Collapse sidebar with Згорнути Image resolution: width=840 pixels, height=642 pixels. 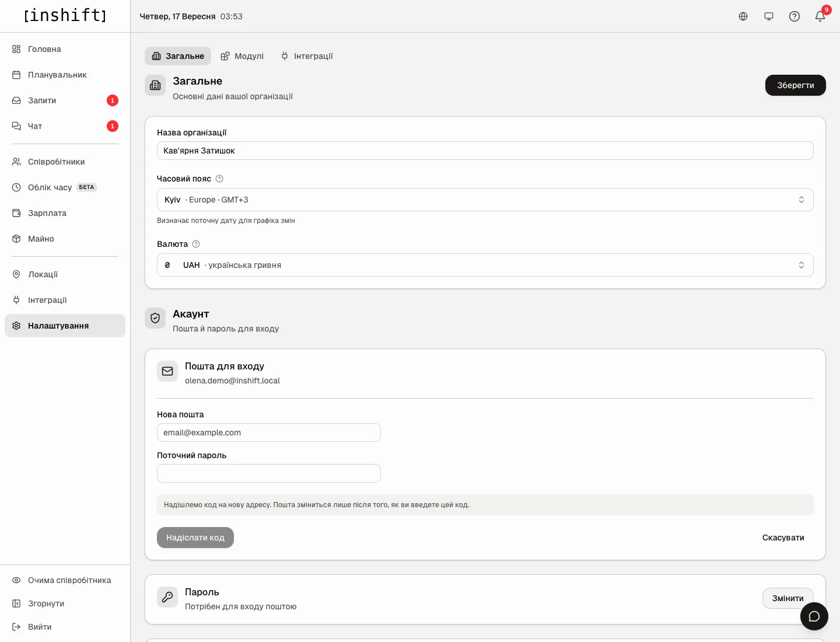(65, 603)
